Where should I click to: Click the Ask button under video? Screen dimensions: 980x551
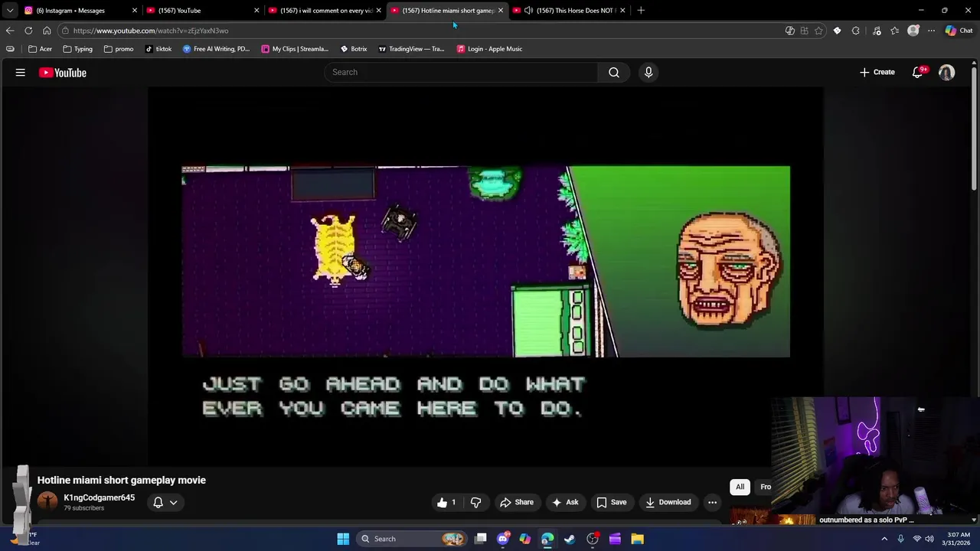[565, 502]
